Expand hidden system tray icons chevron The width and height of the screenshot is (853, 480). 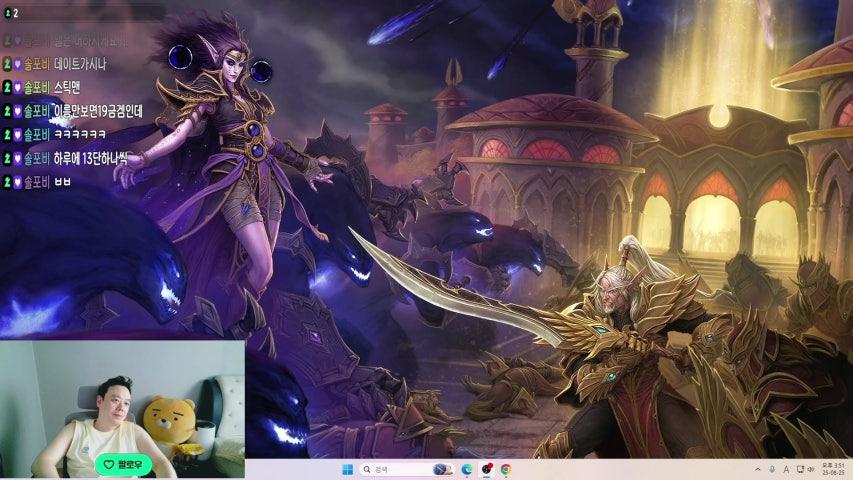[757, 469]
